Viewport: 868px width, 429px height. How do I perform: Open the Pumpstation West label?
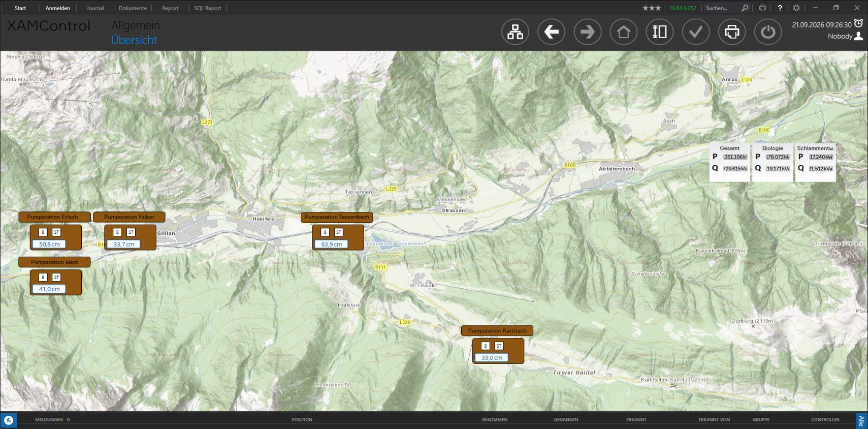click(x=54, y=262)
